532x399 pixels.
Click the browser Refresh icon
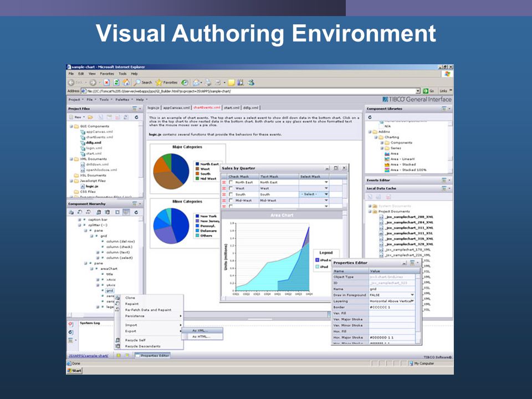[116, 83]
